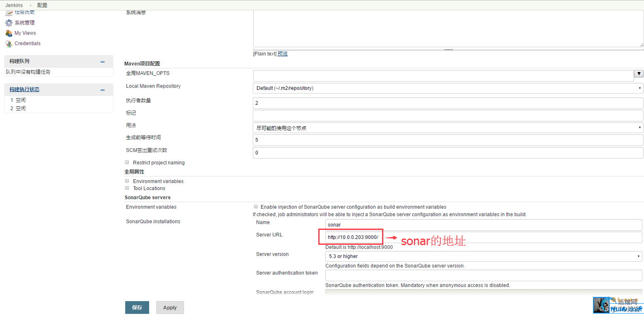
Task: Click the 'SonarQube installations' label
Action: point(153,222)
